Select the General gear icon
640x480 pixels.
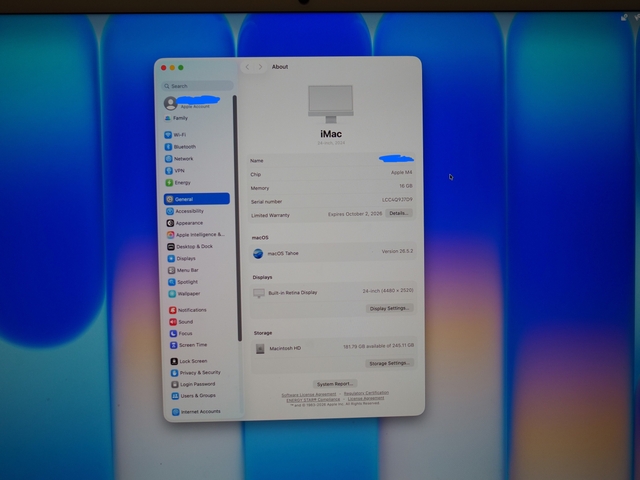[x=170, y=199]
